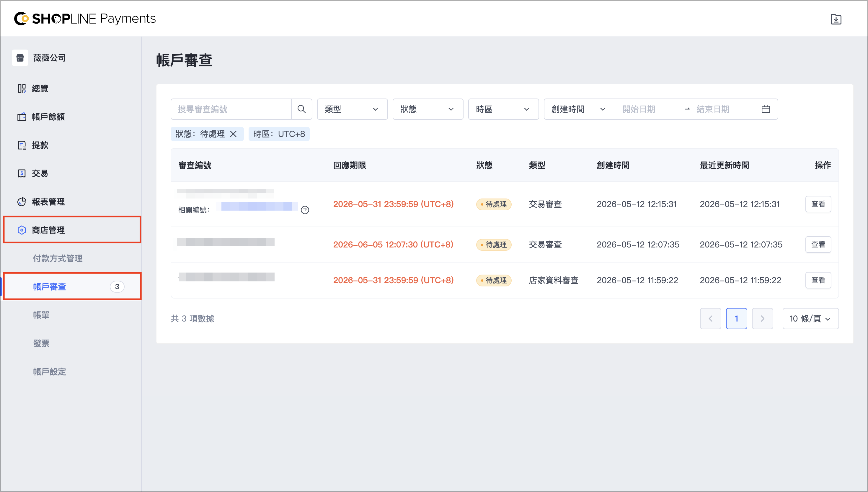
Task: Collapse the 商店管理 menu
Action: [72, 230]
